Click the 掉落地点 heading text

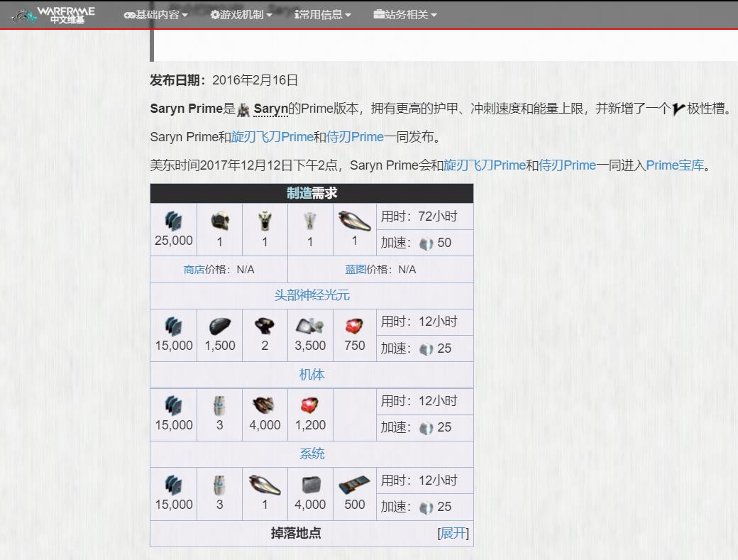click(x=296, y=533)
